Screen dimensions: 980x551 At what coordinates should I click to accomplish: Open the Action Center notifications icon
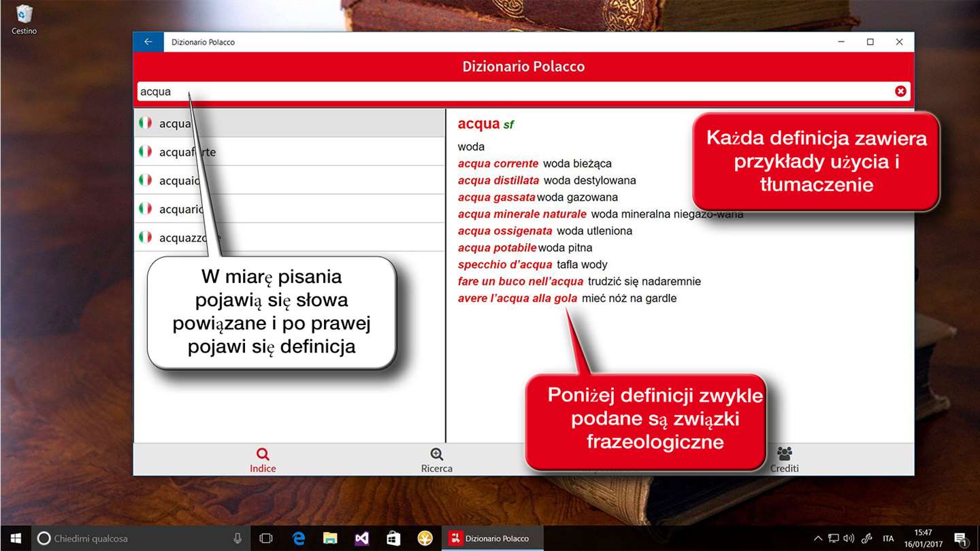[961, 538]
